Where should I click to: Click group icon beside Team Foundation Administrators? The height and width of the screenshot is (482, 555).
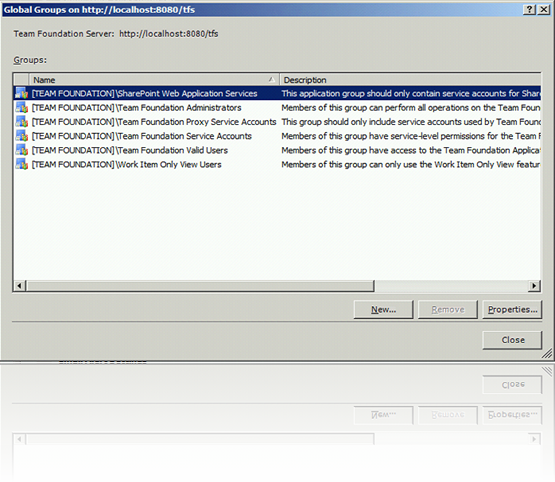[22, 107]
